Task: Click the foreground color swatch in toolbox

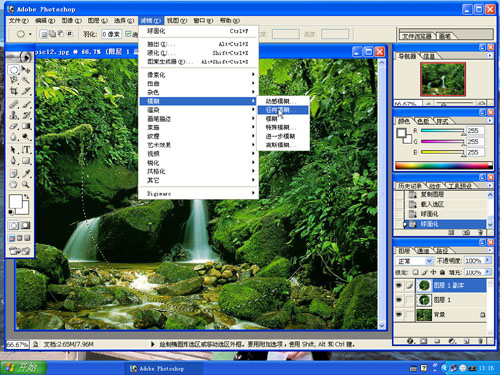Action: 16,202
